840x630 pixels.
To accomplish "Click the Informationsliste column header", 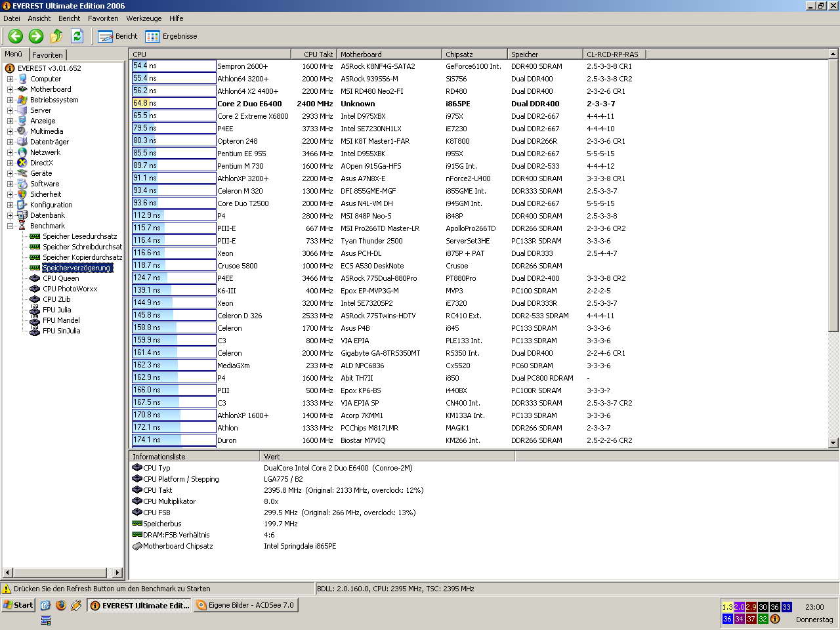I will coord(195,457).
